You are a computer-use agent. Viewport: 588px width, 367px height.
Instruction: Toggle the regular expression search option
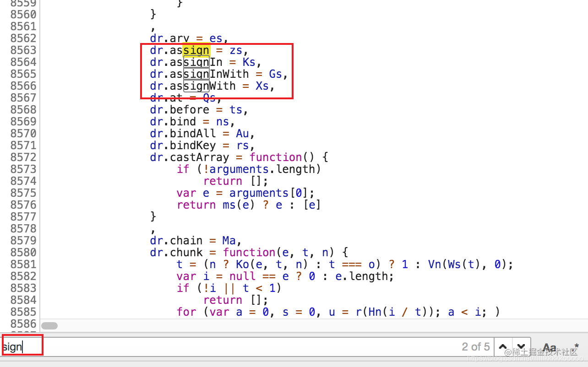point(577,346)
